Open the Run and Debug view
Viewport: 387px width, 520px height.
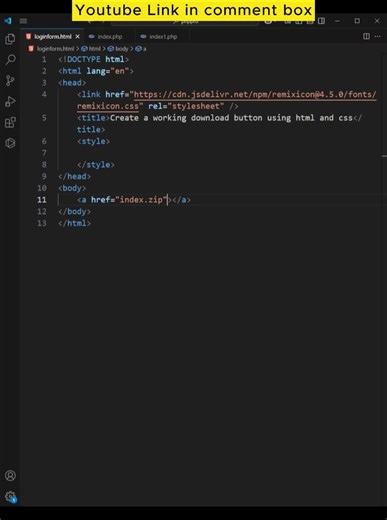coord(10,101)
